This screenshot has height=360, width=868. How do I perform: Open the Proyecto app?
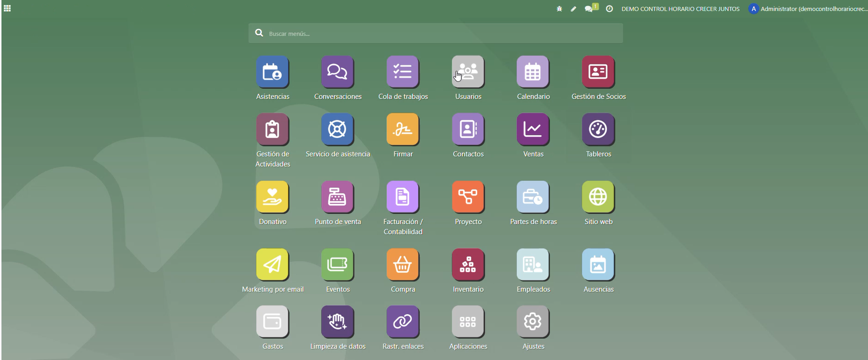[468, 197]
